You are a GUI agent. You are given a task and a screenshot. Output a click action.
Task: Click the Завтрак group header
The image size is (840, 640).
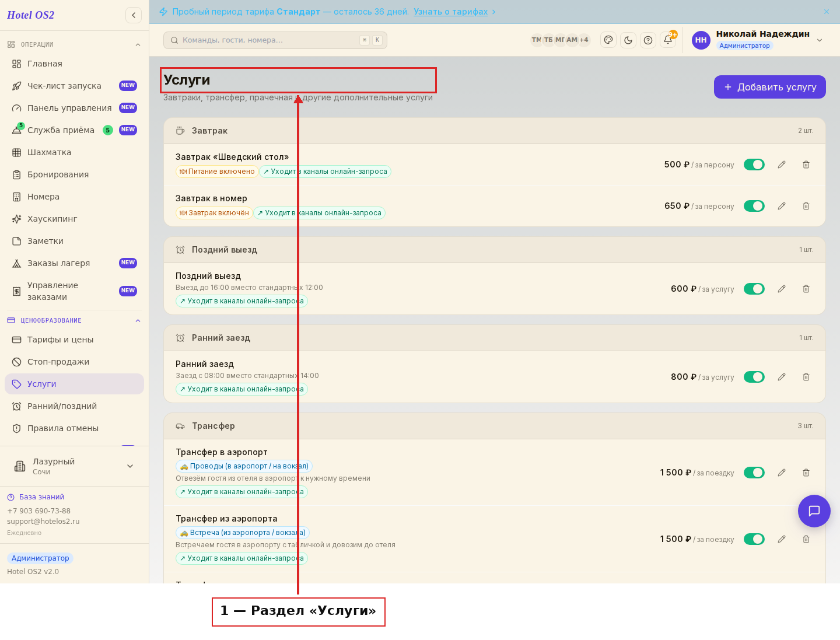495,131
